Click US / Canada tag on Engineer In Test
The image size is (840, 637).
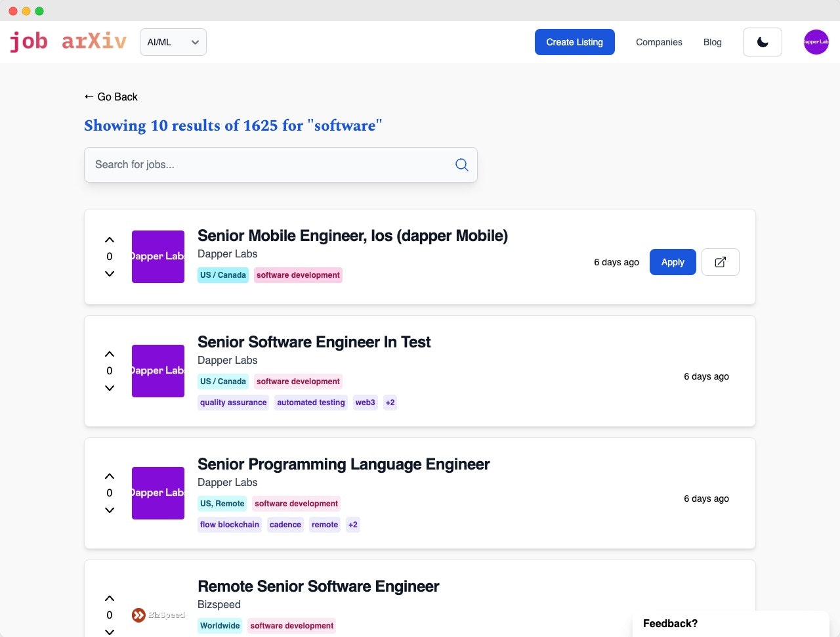[223, 382]
